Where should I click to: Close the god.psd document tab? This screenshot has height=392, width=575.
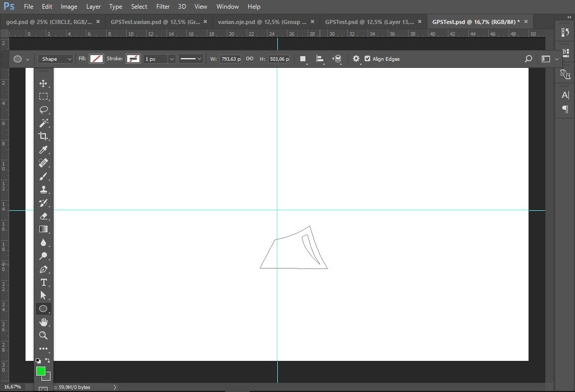pos(98,21)
